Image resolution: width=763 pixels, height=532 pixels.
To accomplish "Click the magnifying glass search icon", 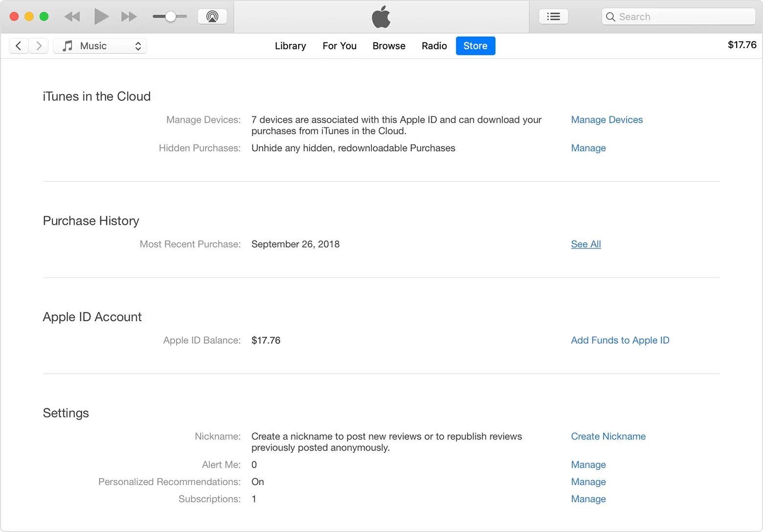I will pyautogui.click(x=610, y=17).
